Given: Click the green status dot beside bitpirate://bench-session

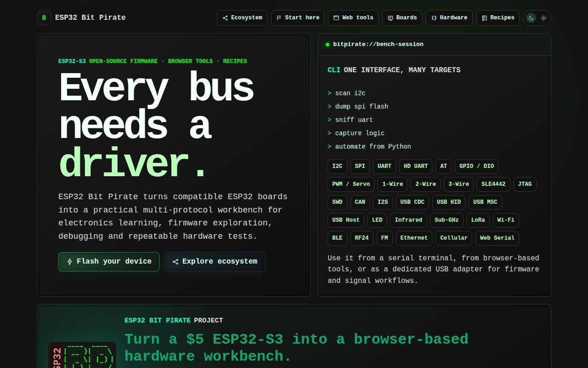Looking at the screenshot, I should click(328, 45).
